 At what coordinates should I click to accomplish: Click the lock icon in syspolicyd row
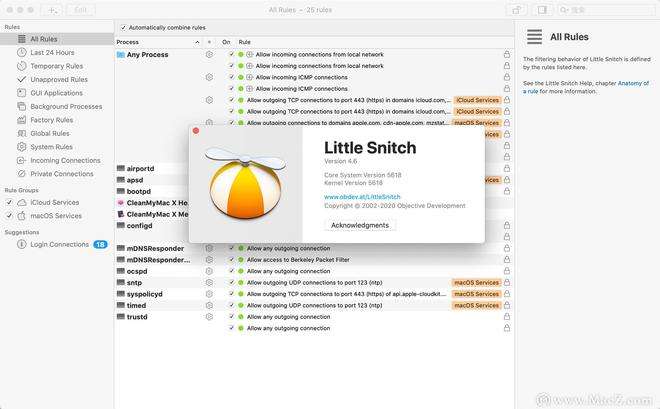(507, 294)
